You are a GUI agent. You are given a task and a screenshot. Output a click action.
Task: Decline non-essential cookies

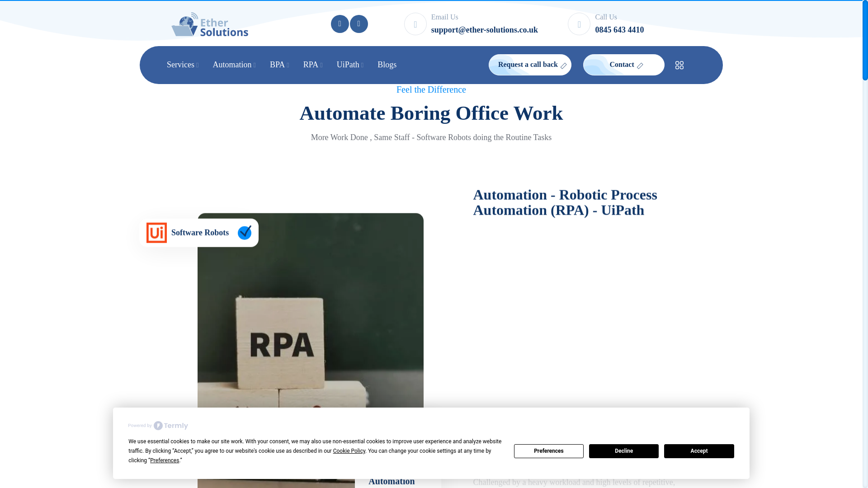623,451
